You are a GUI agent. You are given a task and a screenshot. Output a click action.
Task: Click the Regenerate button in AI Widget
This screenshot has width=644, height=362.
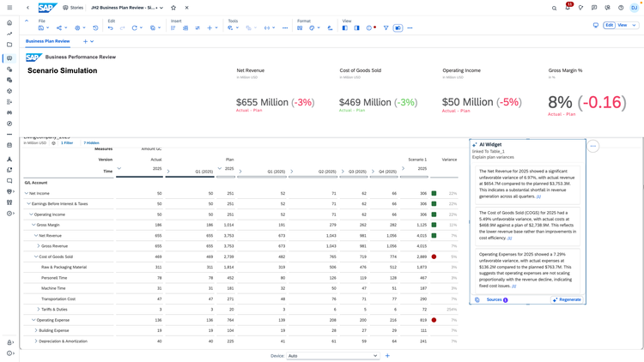pyautogui.click(x=568, y=299)
